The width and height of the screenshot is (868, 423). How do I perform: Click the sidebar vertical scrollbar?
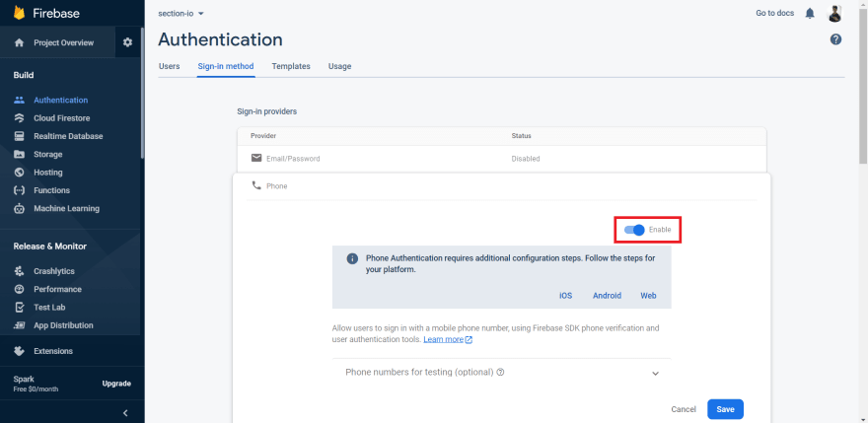point(143,94)
